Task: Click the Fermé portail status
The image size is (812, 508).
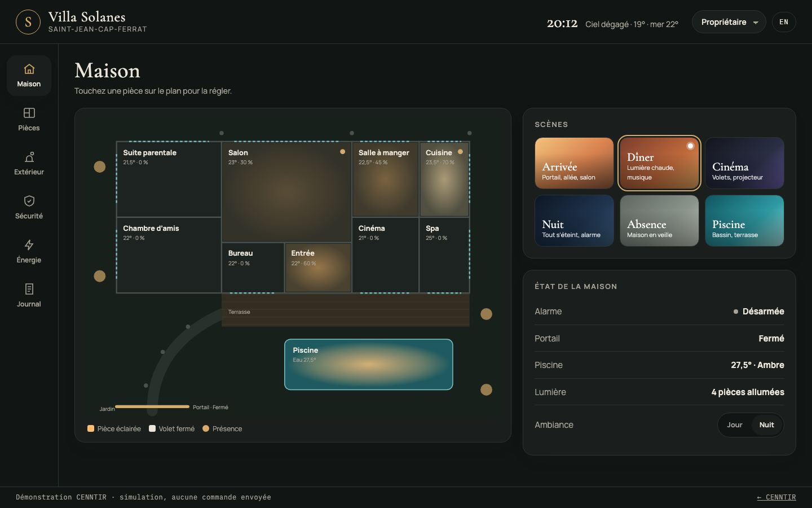Action: (x=771, y=339)
